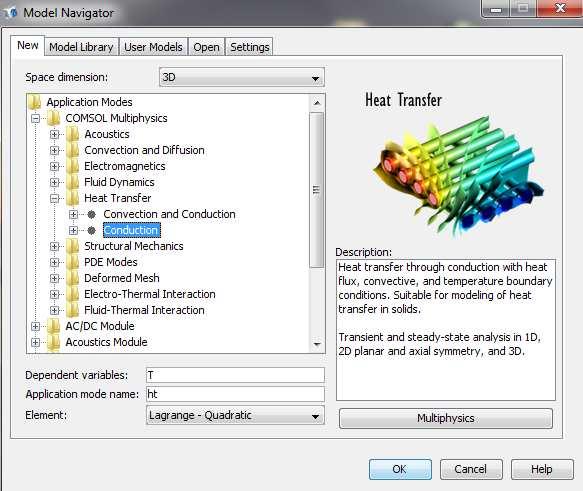Image resolution: width=583 pixels, height=491 pixels.
Task: Switch to the New tab
Action: [x=28, y=46]
